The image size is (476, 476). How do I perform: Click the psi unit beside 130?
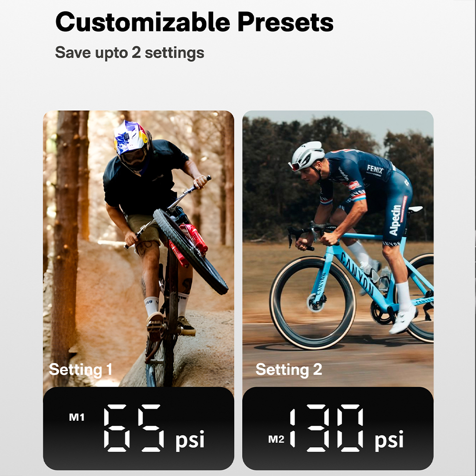pyautogui.click(x=389, y=440)
